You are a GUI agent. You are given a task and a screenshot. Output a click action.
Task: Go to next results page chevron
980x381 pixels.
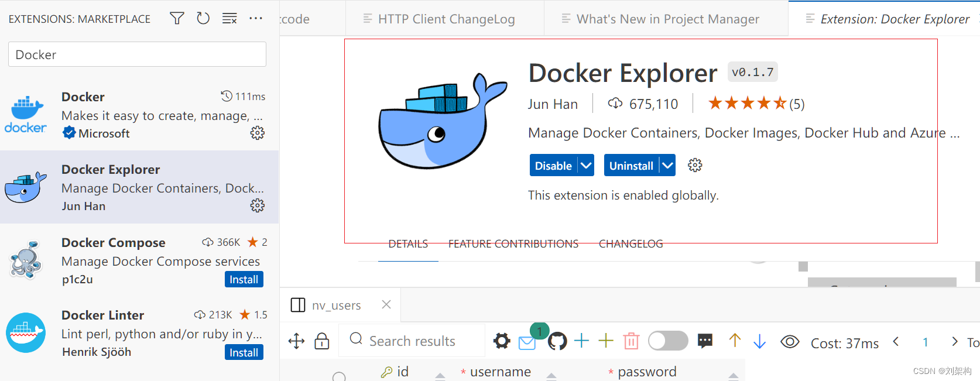coord(955,341)
